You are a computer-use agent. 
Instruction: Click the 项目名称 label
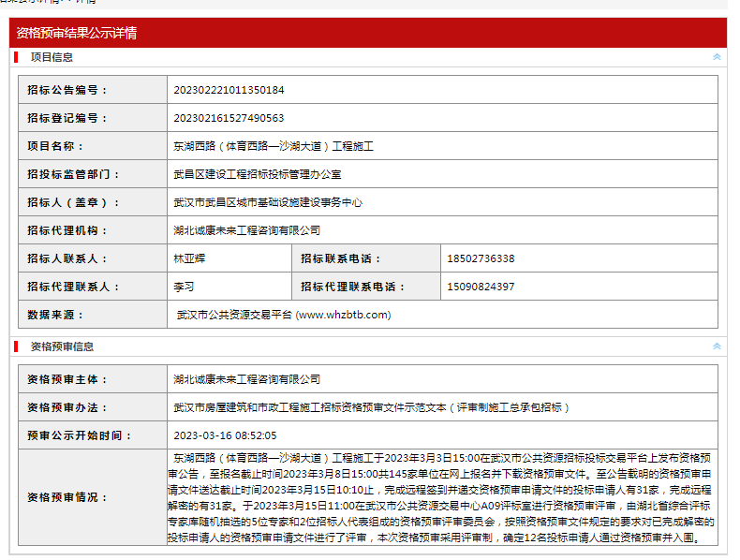(55, 146)
